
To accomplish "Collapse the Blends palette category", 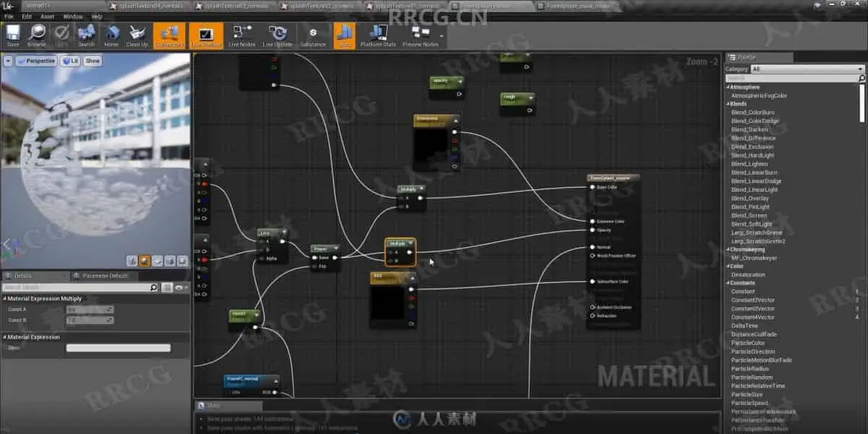I will pyautogui.click(x=728, y=104).
